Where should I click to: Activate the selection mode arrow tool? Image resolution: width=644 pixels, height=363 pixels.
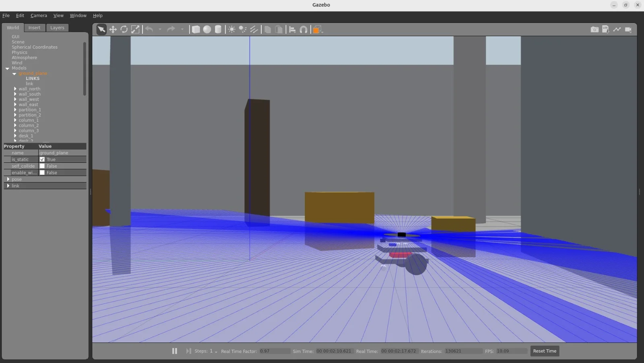click(101, 29)
